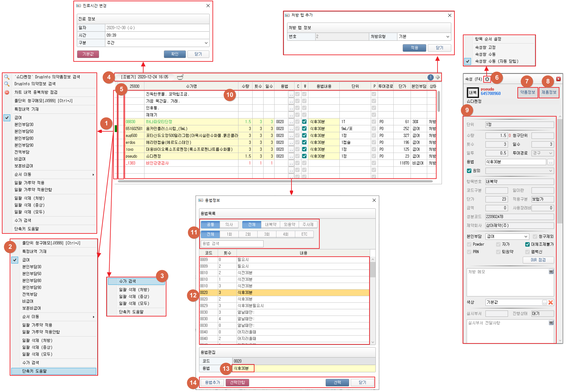Expand 처방유형 기본 dropdown
The height and width of the screenshot is (392, 566).
coord(448,37)
